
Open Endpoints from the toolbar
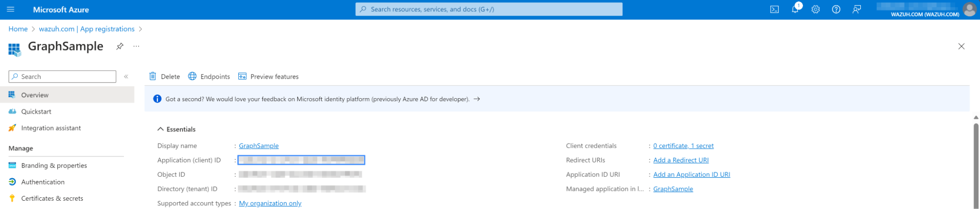209,77
